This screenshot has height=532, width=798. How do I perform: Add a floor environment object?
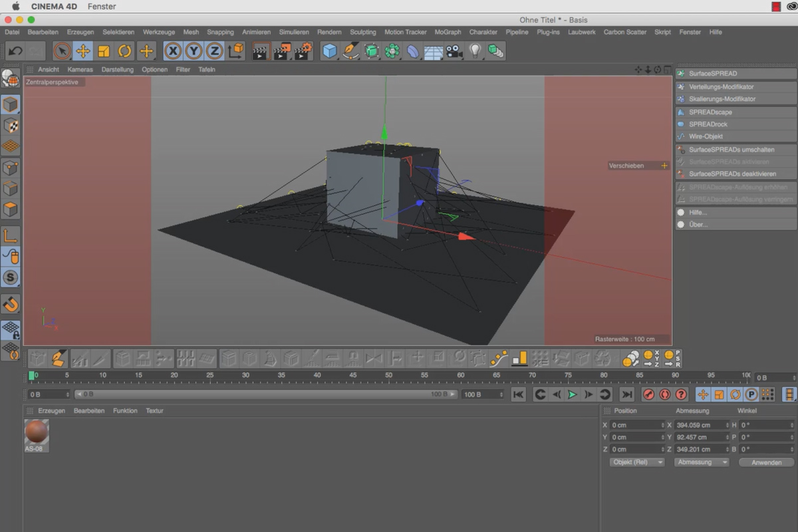pyautogui.click(x=434, y=51)
